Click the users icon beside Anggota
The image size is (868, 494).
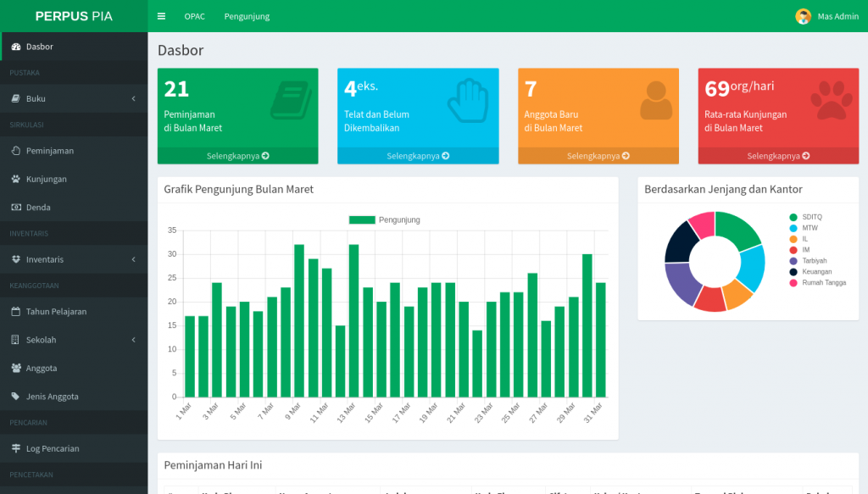[x=16, y=369]
